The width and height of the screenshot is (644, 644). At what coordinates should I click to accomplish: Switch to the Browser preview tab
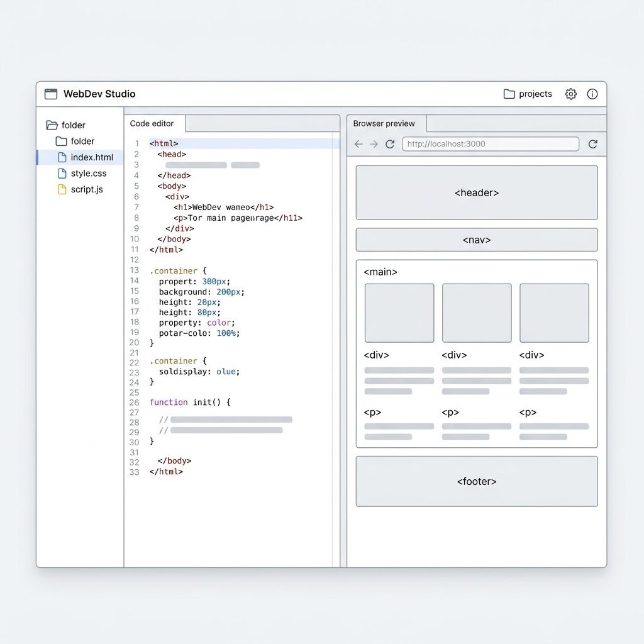[x=387, y=123]
